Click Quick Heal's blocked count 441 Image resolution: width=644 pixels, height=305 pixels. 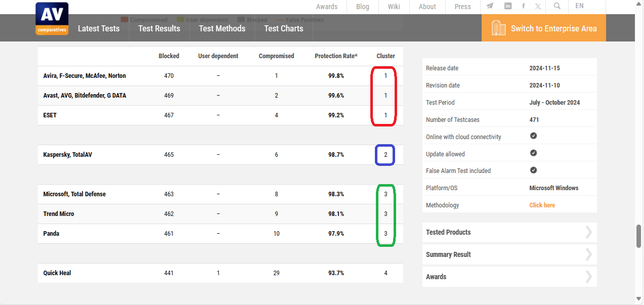tap(169, 273)
